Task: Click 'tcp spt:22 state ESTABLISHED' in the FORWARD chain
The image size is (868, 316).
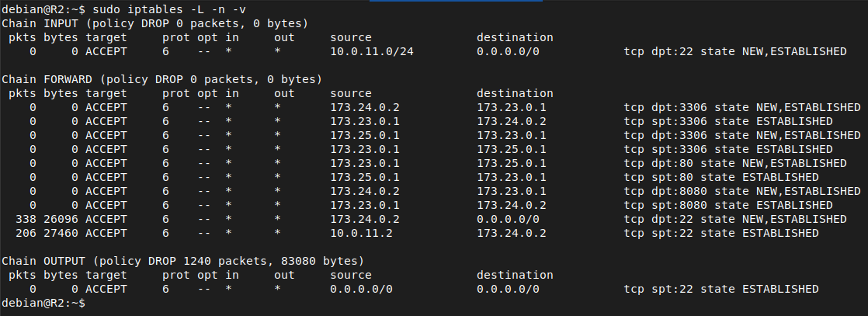Action: [721, 233]
